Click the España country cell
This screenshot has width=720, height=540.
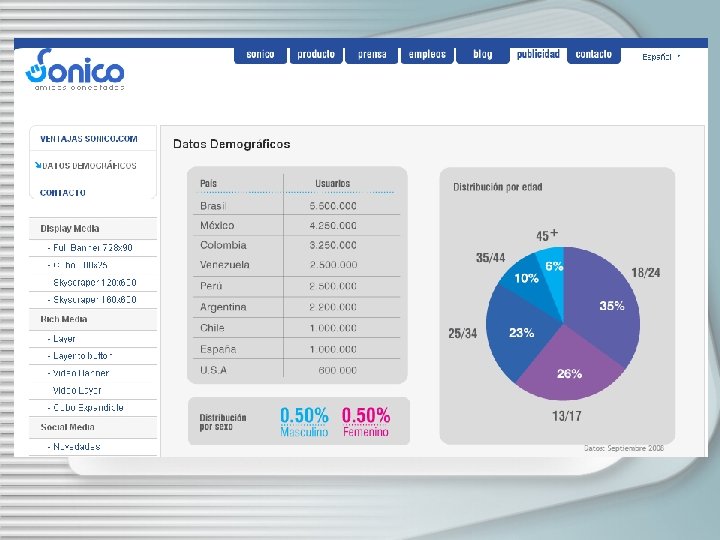[218, 349]
